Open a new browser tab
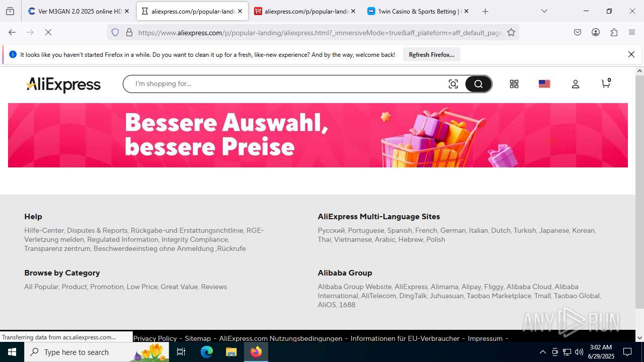This screenshot has height=362, width=644. (x=485, y=11)
